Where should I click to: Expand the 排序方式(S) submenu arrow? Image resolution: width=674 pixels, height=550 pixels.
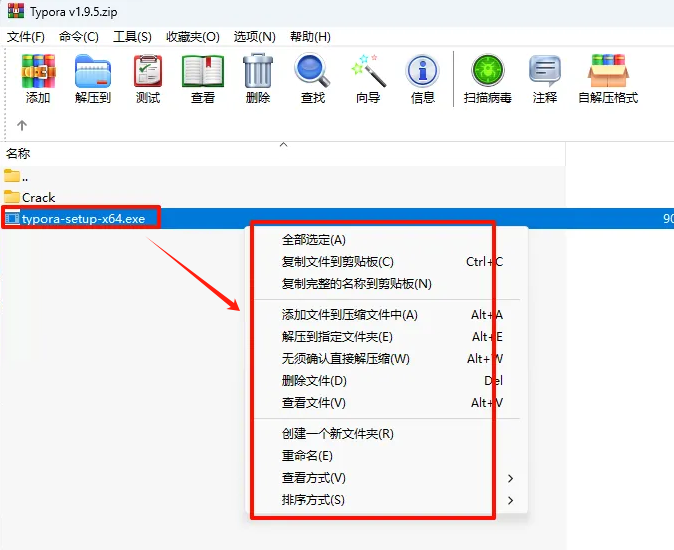tap(510, 500)
